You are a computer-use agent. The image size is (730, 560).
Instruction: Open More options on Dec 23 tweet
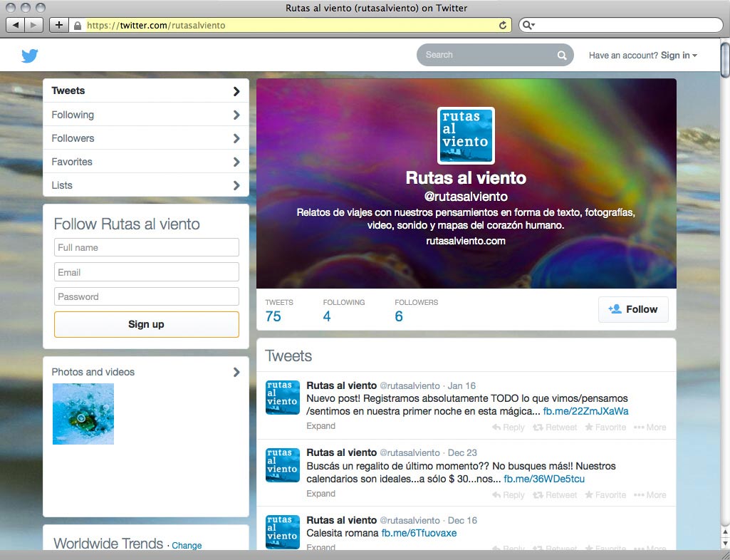click(650, 494)
